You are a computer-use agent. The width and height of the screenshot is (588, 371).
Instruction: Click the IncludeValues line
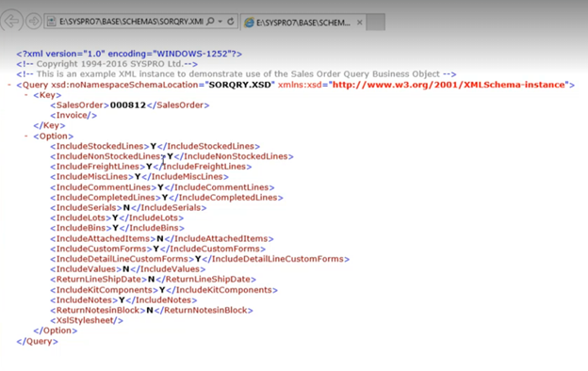click(128, 269)
